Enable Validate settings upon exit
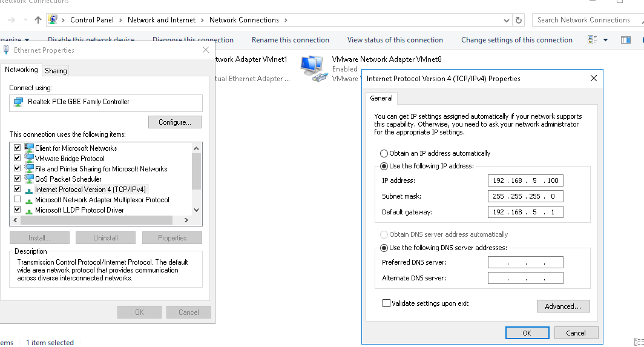The height and width of the screenshot is (347, 644). pos(386,303)
